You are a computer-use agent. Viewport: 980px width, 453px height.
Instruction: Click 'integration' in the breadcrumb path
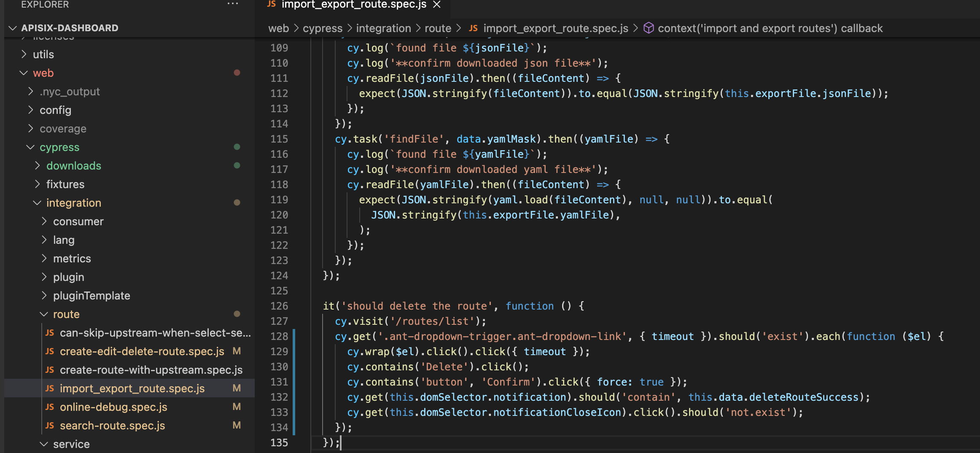click(x=383, y=28)
